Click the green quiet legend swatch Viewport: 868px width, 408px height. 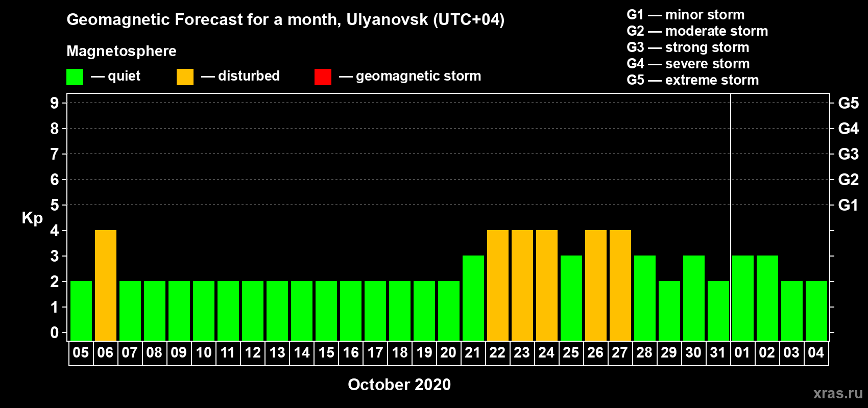[x=75, y=77]
